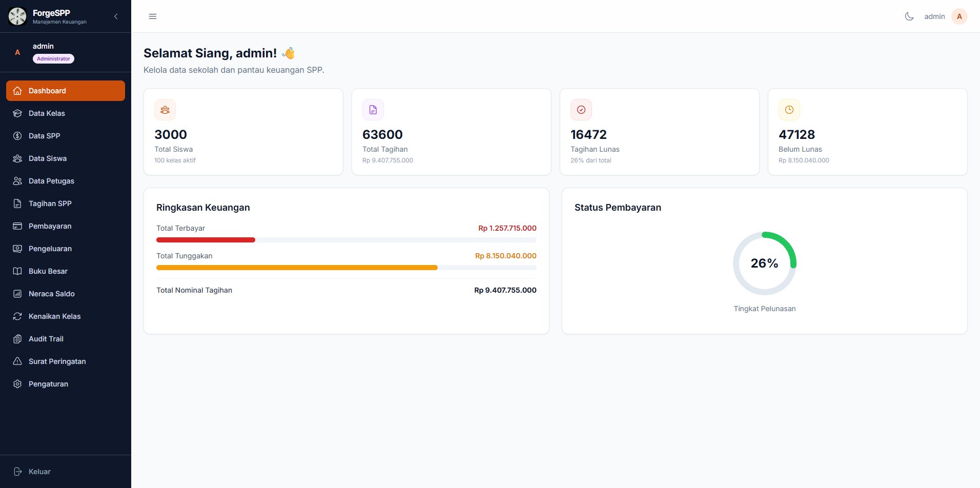Image resolution: width=980 pixels, height=488 pixels.
Task: Click the Kenaikan Kelas refresh icon
Action: coord(17,316)
